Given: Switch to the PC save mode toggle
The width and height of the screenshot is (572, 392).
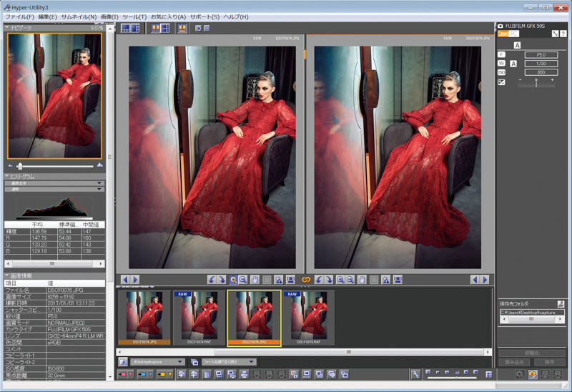Looking at the screenshot, I should click(x=514, y=34).
